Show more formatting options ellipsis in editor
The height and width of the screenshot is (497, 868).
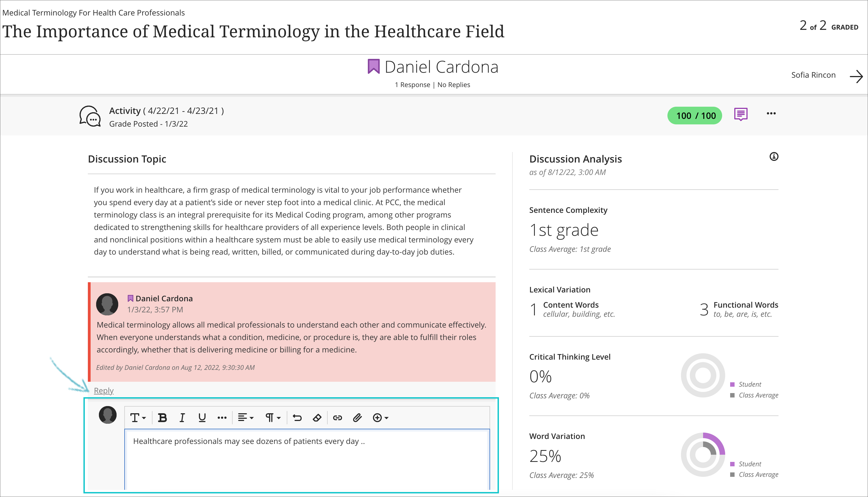[x=222, y=417]
